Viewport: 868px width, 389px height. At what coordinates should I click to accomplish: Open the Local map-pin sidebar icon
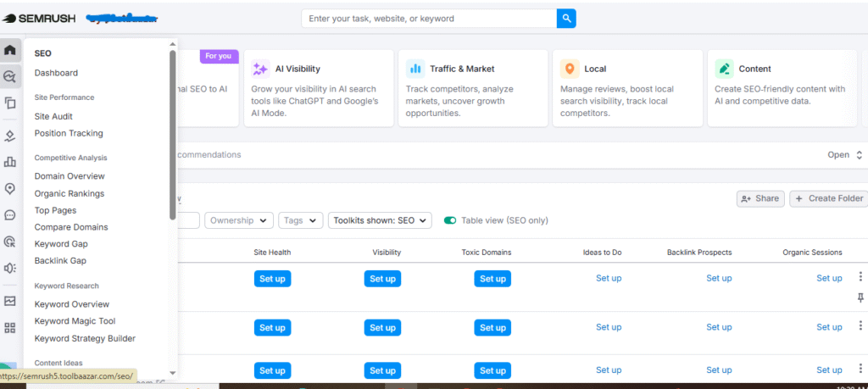pos(9,189)
